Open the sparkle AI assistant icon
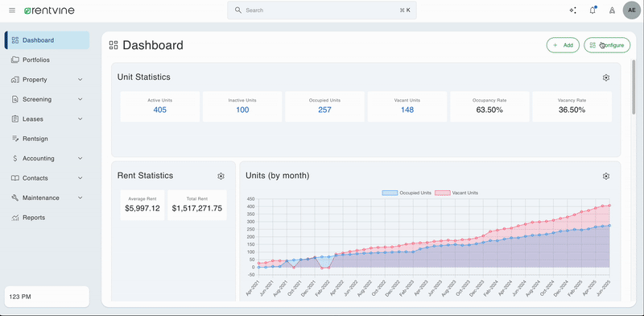 (572, 10)
